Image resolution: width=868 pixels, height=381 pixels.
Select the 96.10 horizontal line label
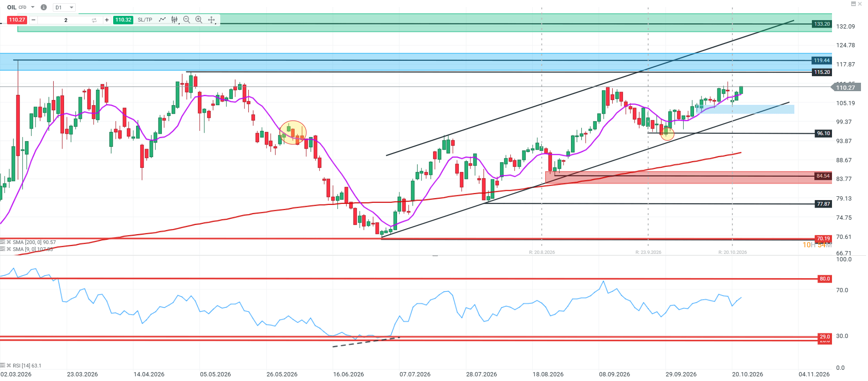[x=823, y=133]
